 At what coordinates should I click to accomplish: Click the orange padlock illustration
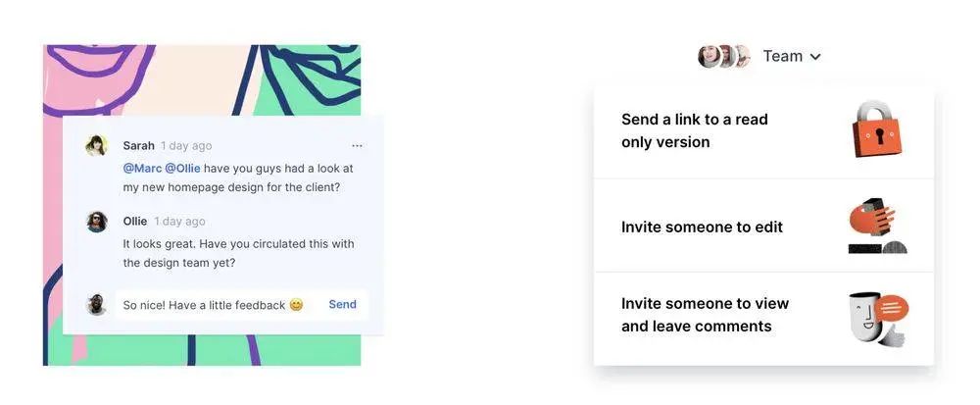[877, 130]
